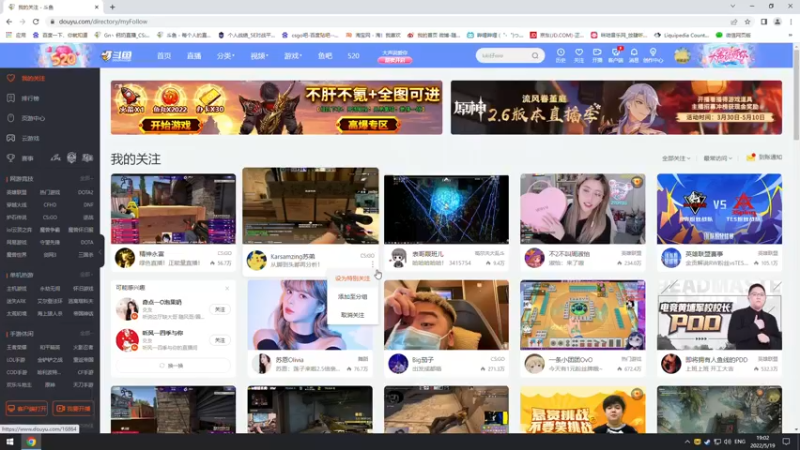Image resolution: width=800 pixels, height=450 pixels.
Task: Open 王者荣耀 category link in sidebar
Action: 16,347
